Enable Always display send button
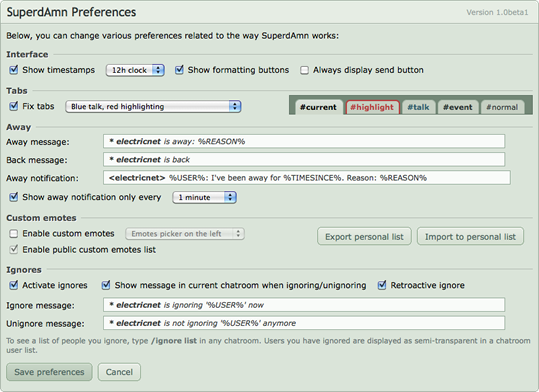The height and width of the screenshot is (392, 539). tap(304, 70)
